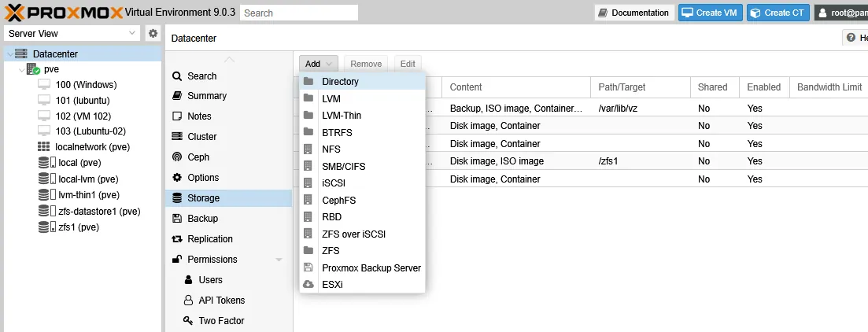Viewport: 868px width, 332px height.
Task: Click the /var/lib/vz path cell
Action: [641, 109]
